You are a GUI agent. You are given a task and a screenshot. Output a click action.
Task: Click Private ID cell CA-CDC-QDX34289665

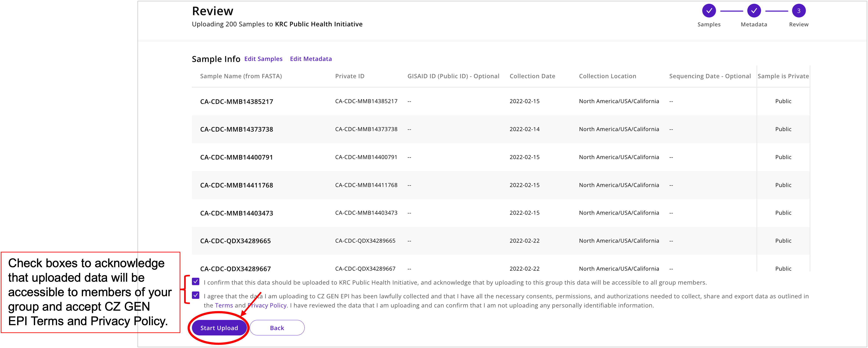click(365, 241)
